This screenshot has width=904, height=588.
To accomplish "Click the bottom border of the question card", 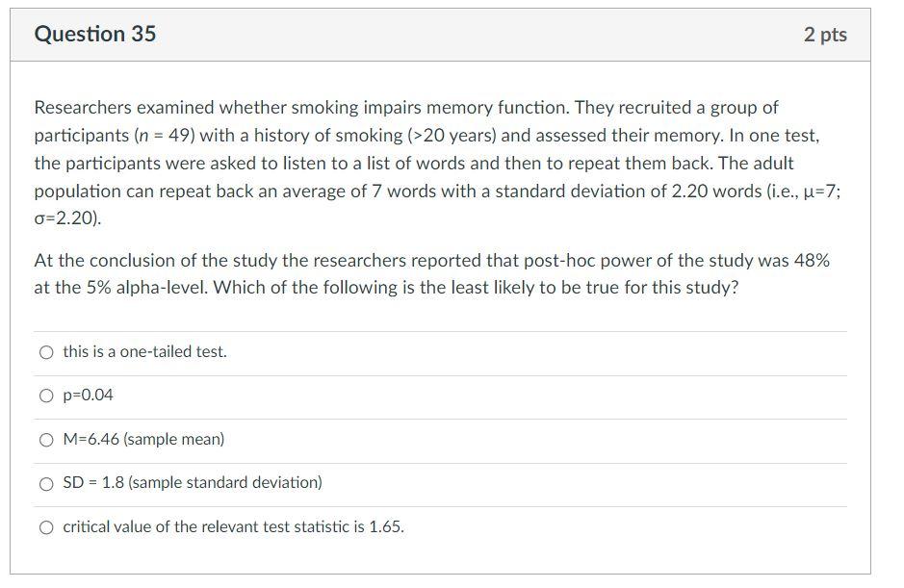I will coord(443,574).
